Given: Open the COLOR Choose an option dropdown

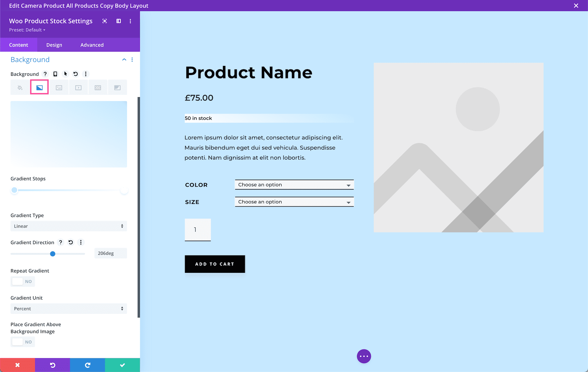Looking at the screenshot, I should point(294,184).
